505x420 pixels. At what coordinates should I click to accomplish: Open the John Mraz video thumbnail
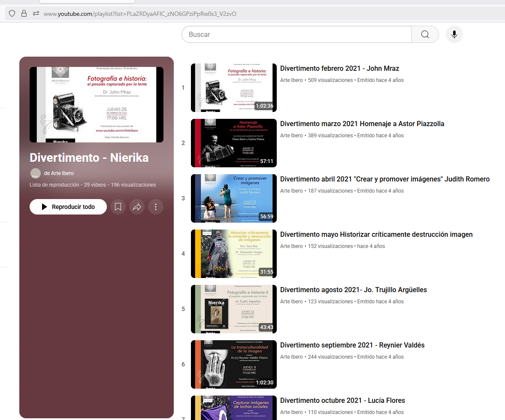pyautogui.click(x=234, y=88)
